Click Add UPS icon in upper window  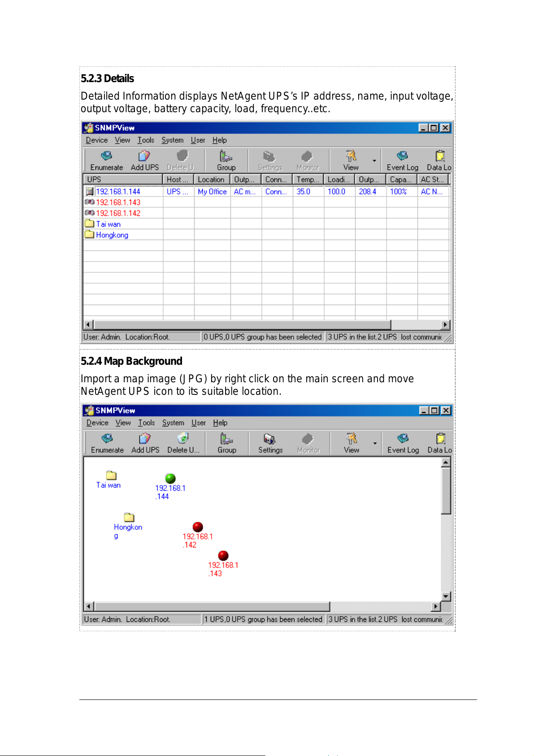point(144,156)
